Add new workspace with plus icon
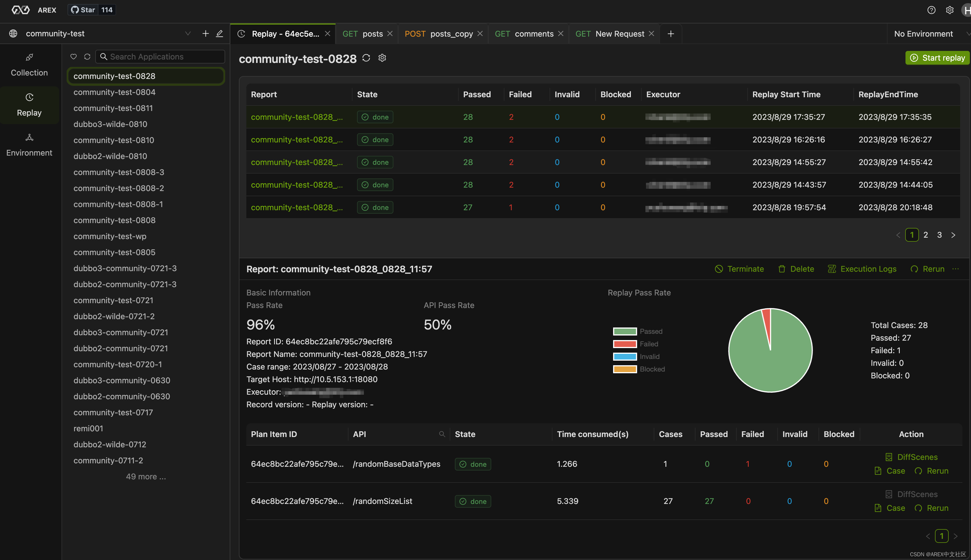 (205, 33)
